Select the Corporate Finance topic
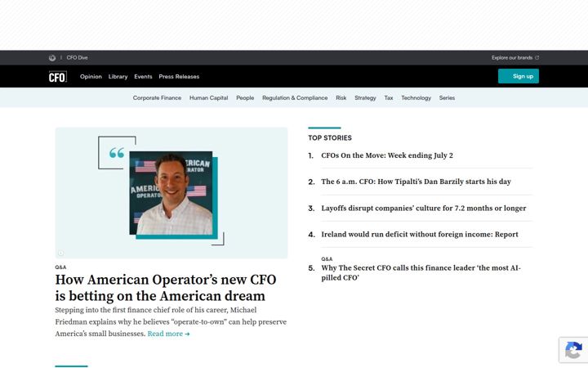Screen dimensions: 588x368 (x=157, y=97)
